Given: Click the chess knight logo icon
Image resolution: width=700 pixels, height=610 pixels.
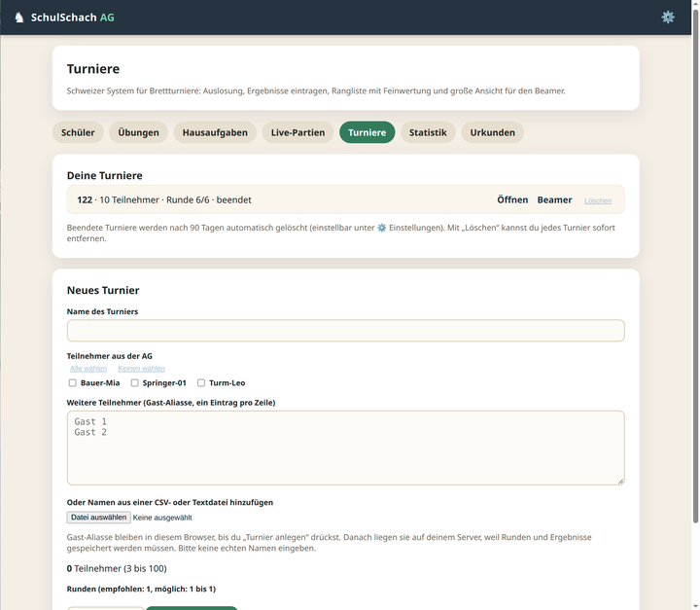Looking at the screenshot, I should coord(18,18).
